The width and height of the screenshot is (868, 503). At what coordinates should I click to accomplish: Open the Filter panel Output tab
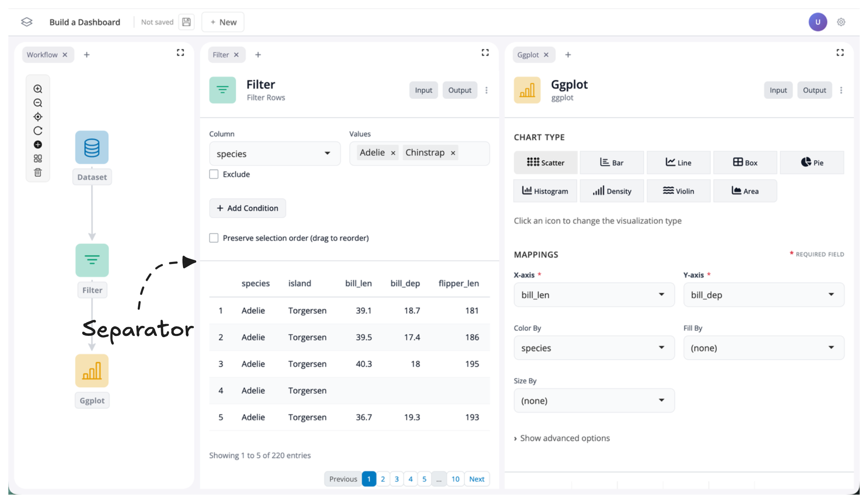(x=459, y=90)
